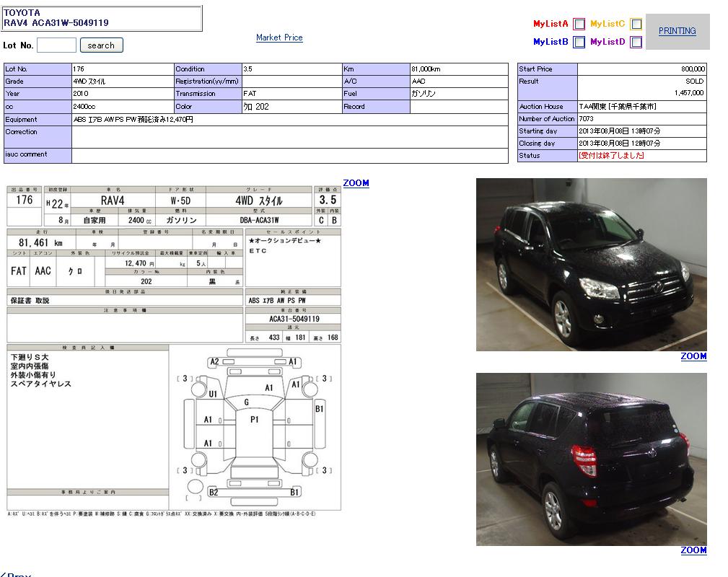Image resolution: width=728 pixels, height=577 pixels.
Task: Open the Market Price link
Action: pyautogui.click(x=279, y=38)
